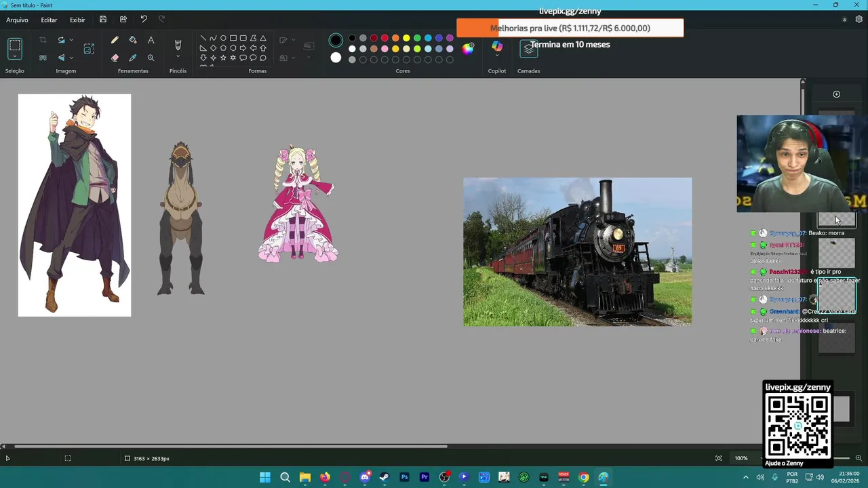Click the Save icon

tap(103, 20)
